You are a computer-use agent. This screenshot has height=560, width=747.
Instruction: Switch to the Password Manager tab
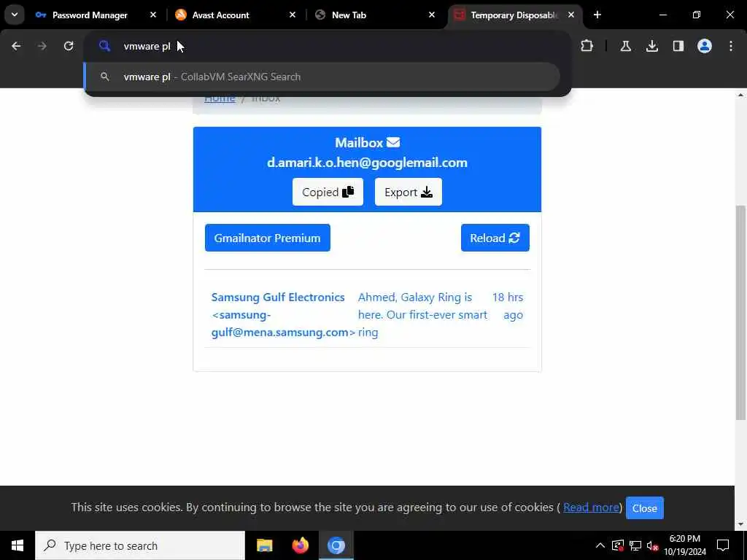click(x=90, y=15)
